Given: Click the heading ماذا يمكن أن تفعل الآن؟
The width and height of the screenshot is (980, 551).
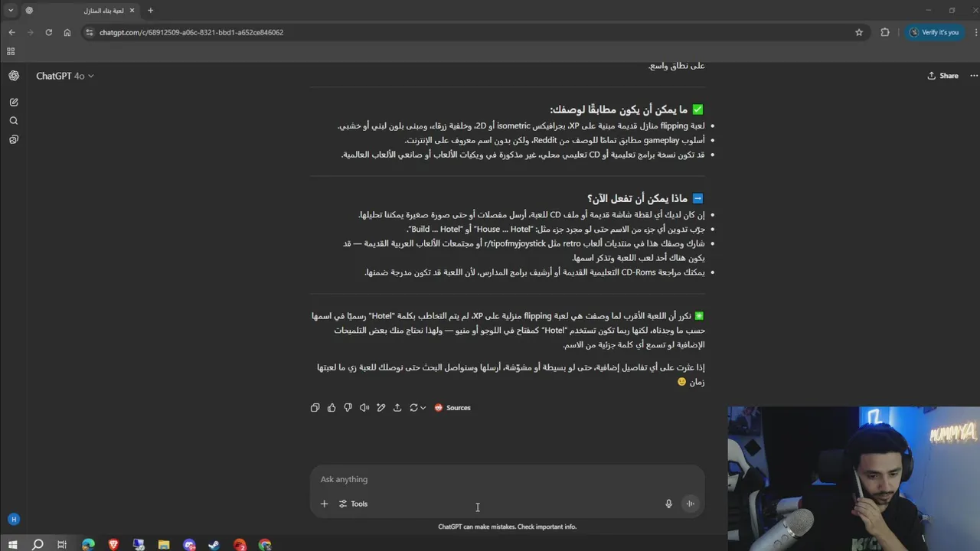Looking at the screenshot, I should 637,199.
